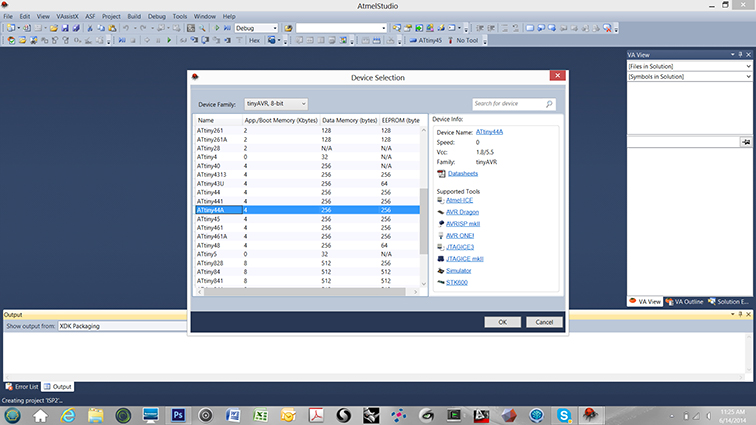Image resolution: width=756 pixels, height=425 pixels.
Task: Open VA View panel options arrow
Action: coord(732,55)
